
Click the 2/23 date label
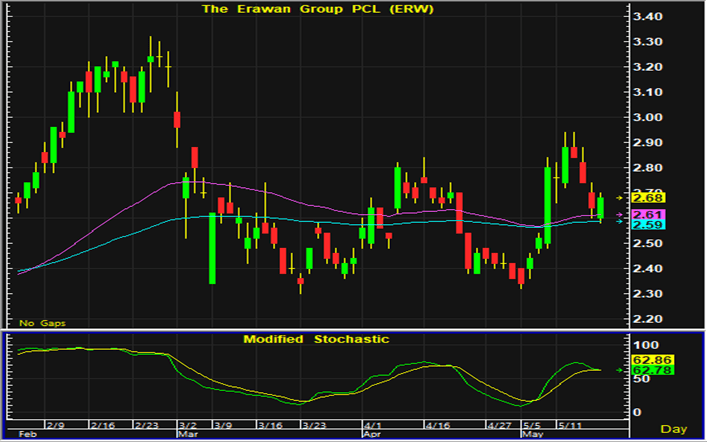pos(146,425)
